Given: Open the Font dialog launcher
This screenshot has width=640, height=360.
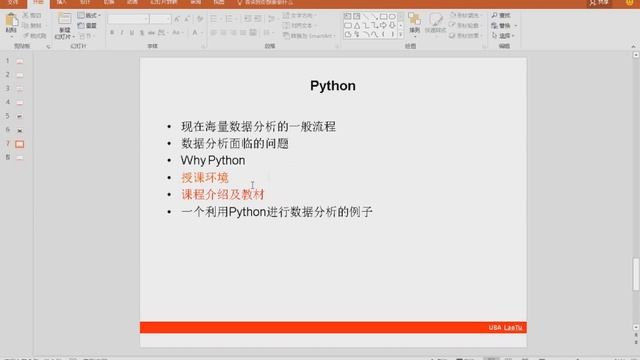Looking at the screenshot, I should [x=203, y=47].
